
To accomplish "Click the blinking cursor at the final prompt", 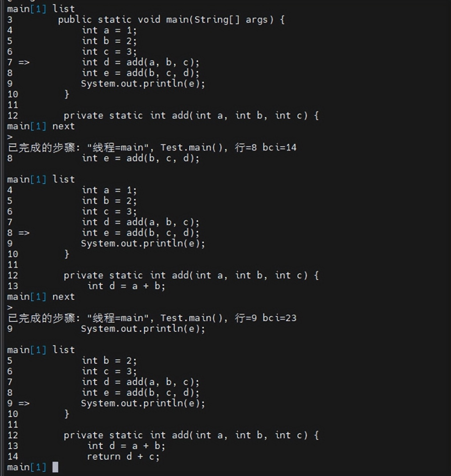I will [55, 467].
